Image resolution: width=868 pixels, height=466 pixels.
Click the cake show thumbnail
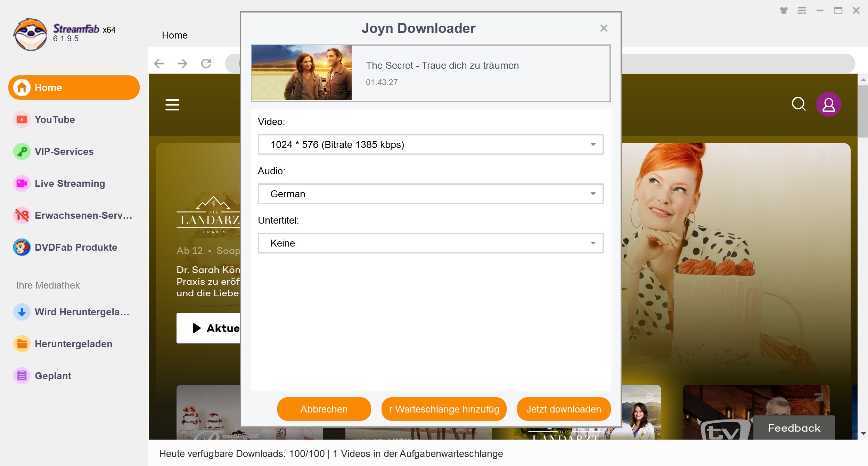point(208,412)
